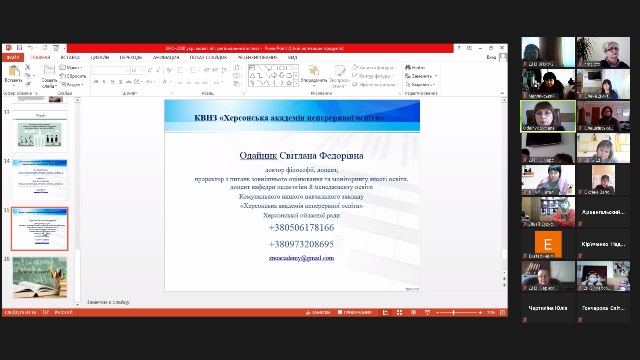Save presentation via quick access toolbar
The height and width of the screenshot is (360, 640).
(x=19, y=48)
